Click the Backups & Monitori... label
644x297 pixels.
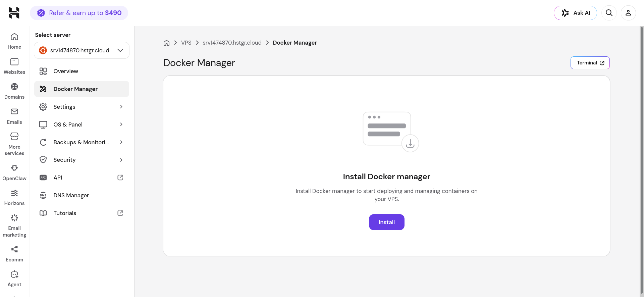pos(81,142)
